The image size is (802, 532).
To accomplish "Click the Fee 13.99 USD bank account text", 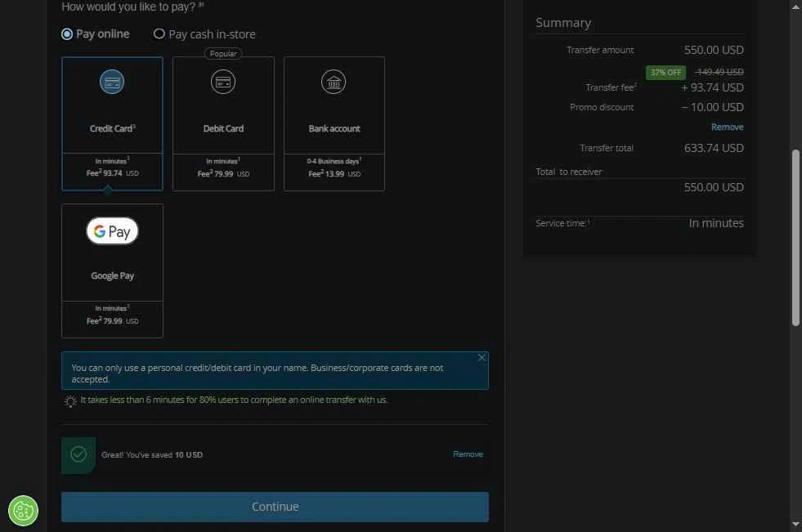I will click(x=334, y=174).
